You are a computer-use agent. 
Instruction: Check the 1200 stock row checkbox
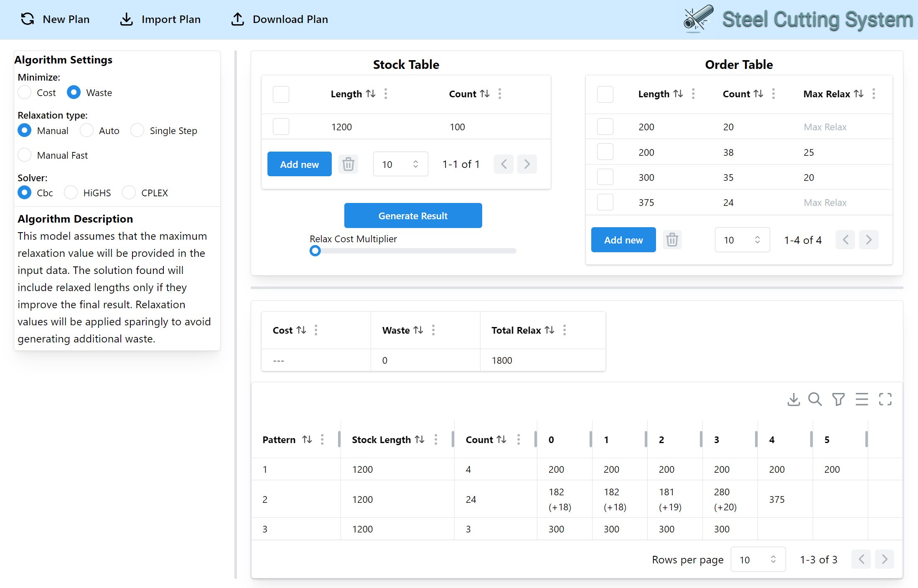tap(281, 127)
